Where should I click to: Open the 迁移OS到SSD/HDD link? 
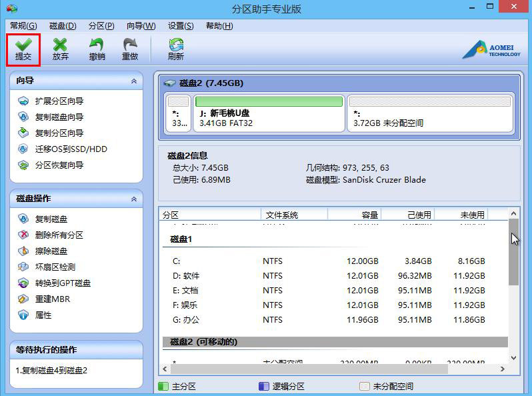pos(71,149)
